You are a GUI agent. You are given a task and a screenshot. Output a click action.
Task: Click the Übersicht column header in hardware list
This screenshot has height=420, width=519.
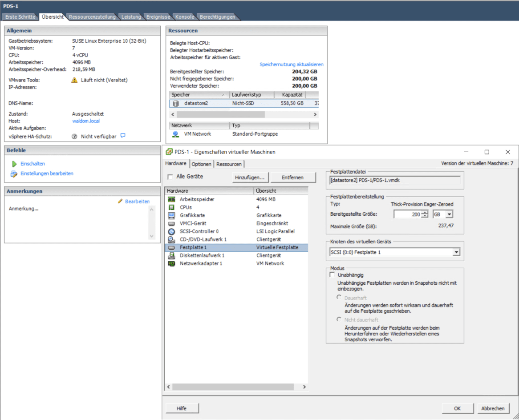[x=281, y=191]
